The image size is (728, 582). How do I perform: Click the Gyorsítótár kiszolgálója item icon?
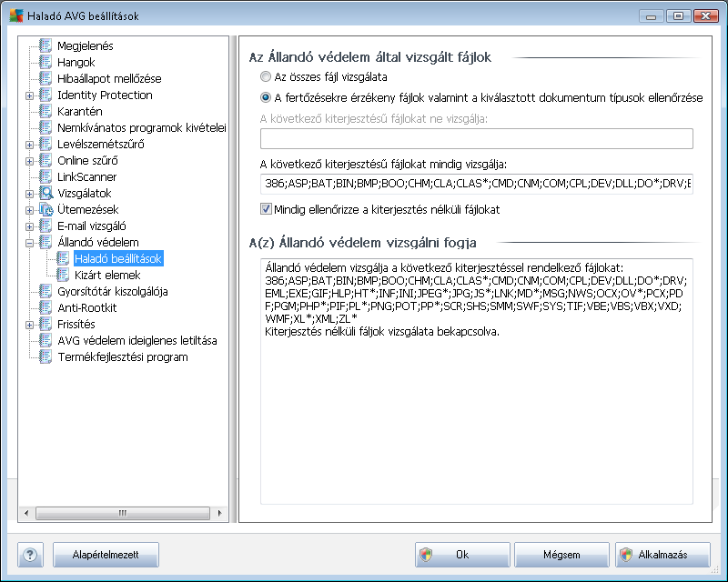pyautogui.click(x=45, y=291)
